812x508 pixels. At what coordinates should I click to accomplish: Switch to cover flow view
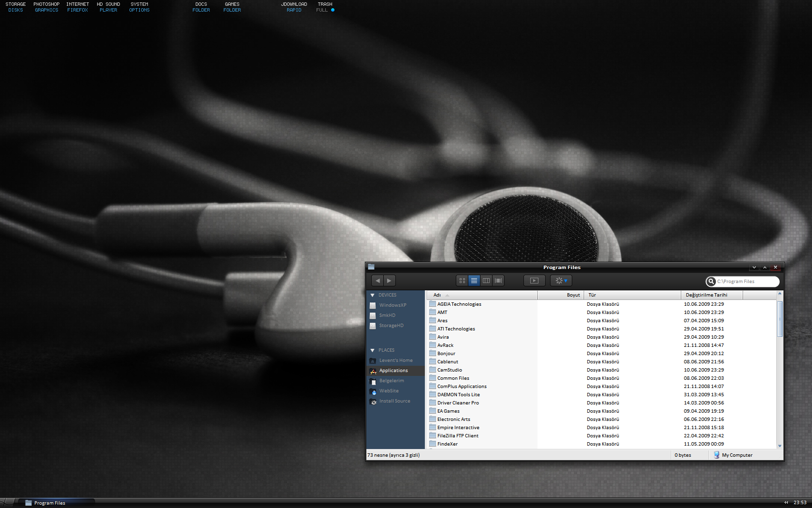498,281
